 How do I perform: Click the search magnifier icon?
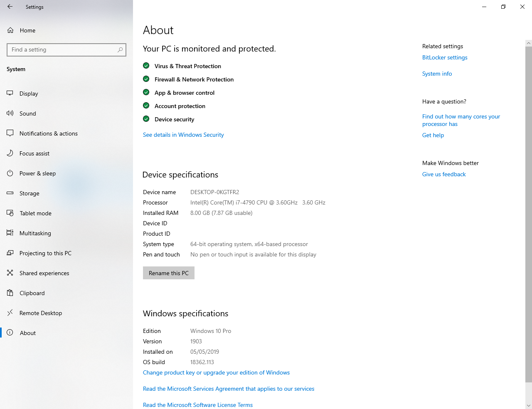120,50
